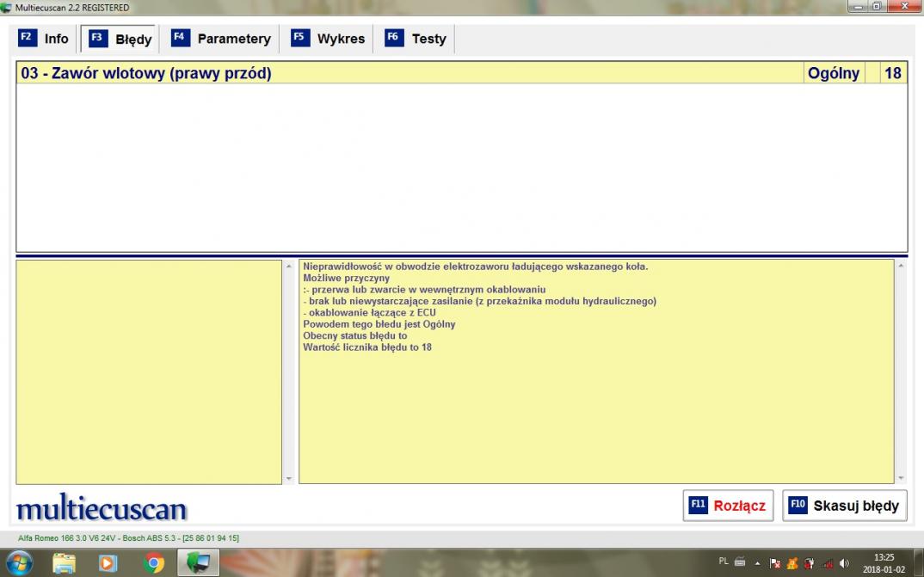Click Skasuj błędy to clear errors

pos(845,506)
